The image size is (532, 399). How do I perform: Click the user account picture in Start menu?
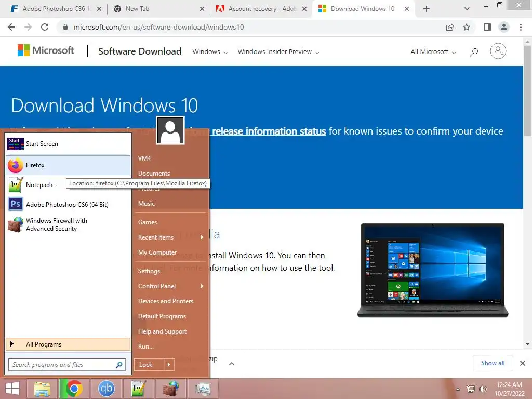pos(170,130)
